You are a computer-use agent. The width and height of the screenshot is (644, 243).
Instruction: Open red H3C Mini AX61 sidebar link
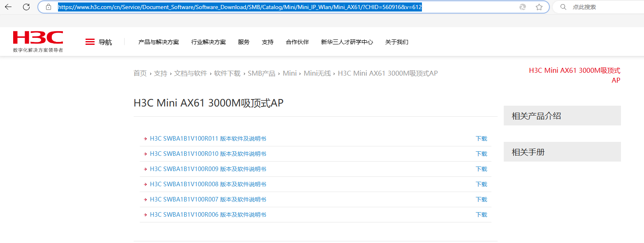pyautogui.click(x=575, y=75)
